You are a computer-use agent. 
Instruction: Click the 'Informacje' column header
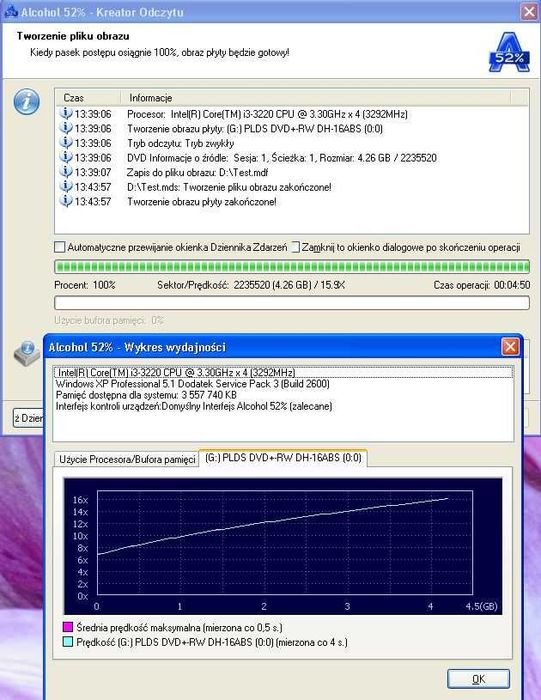coord(315,98)
